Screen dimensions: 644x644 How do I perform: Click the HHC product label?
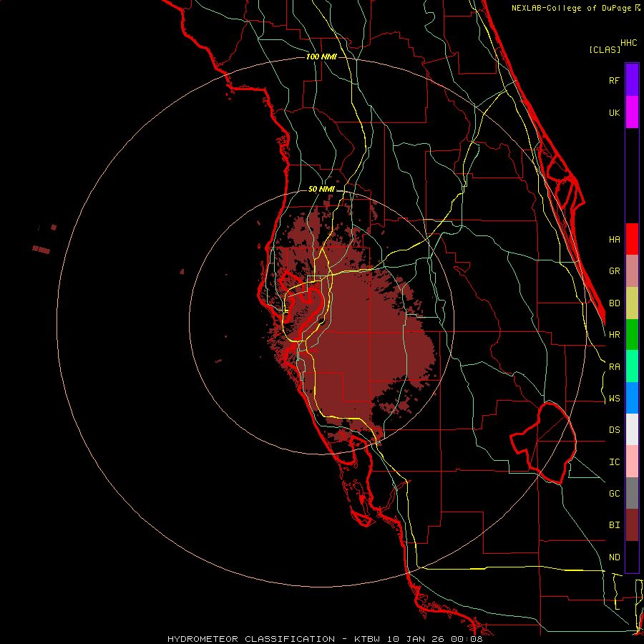[x=629, y=43]
